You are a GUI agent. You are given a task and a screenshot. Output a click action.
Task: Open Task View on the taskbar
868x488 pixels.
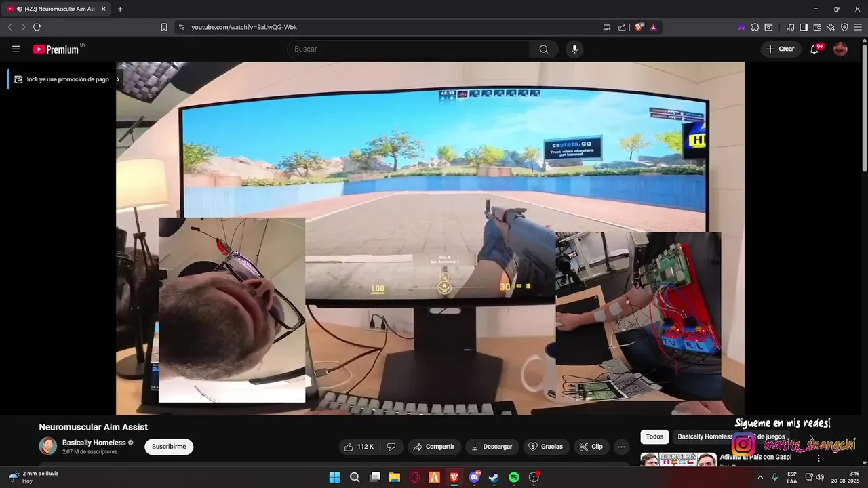pyautogui.click(x=374, y=477)
